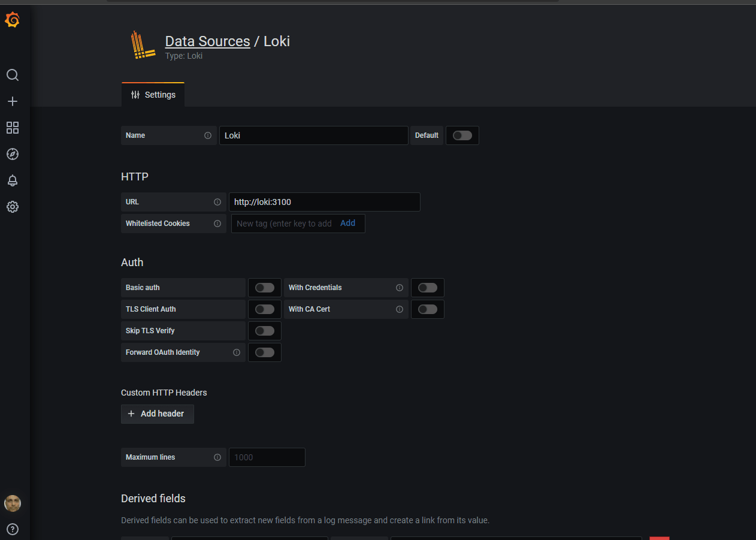Open the Explore section from the sidebar

point(12,154)
